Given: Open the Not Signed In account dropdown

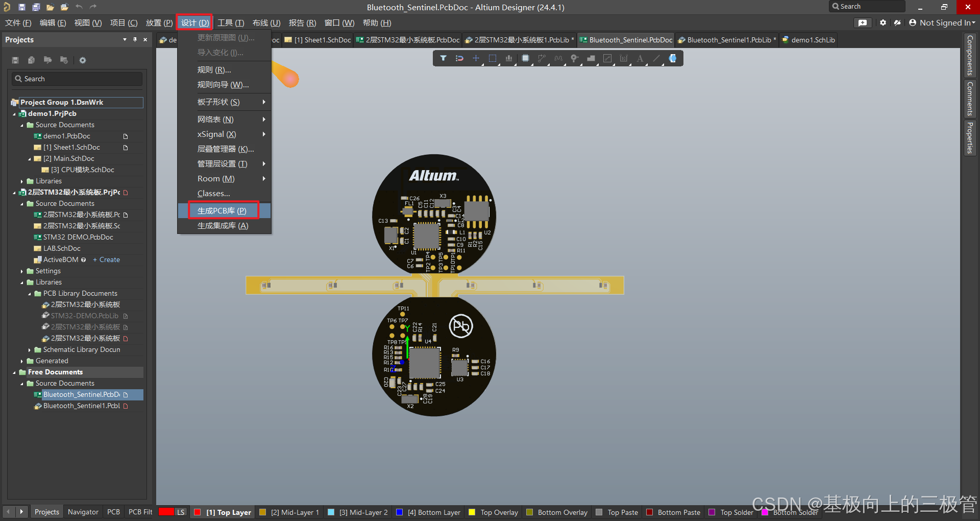Looking at the screenshot, I should [942, 22].
